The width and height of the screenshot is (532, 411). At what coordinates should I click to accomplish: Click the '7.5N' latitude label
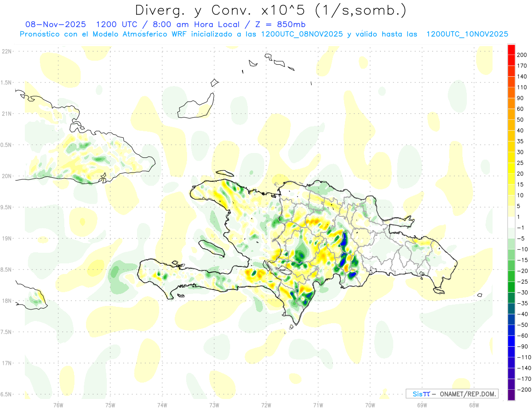[6, 332]
